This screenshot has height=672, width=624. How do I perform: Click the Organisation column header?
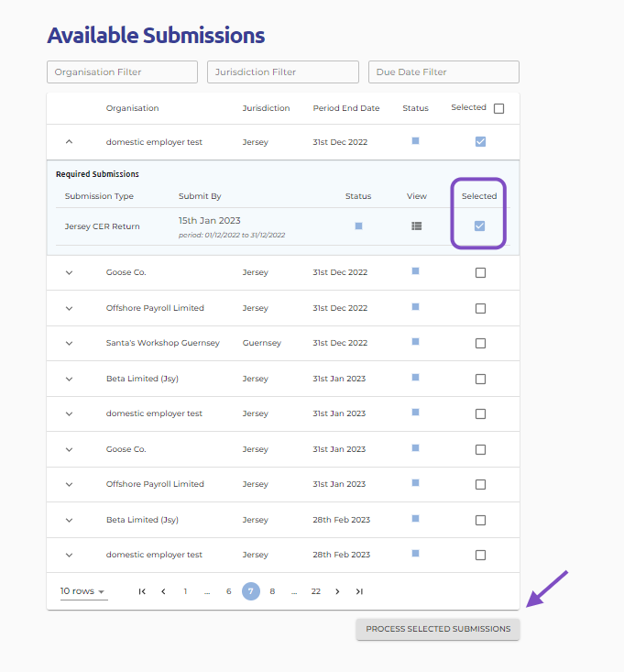tap(132, 108)
